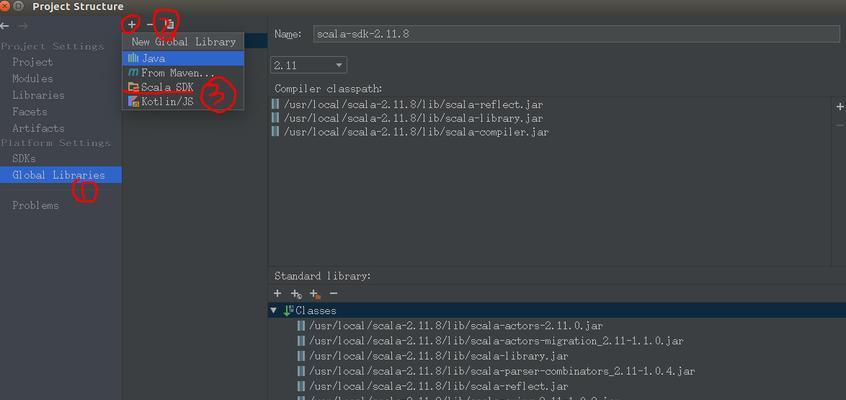Open the Project settings page

[32, 62]
